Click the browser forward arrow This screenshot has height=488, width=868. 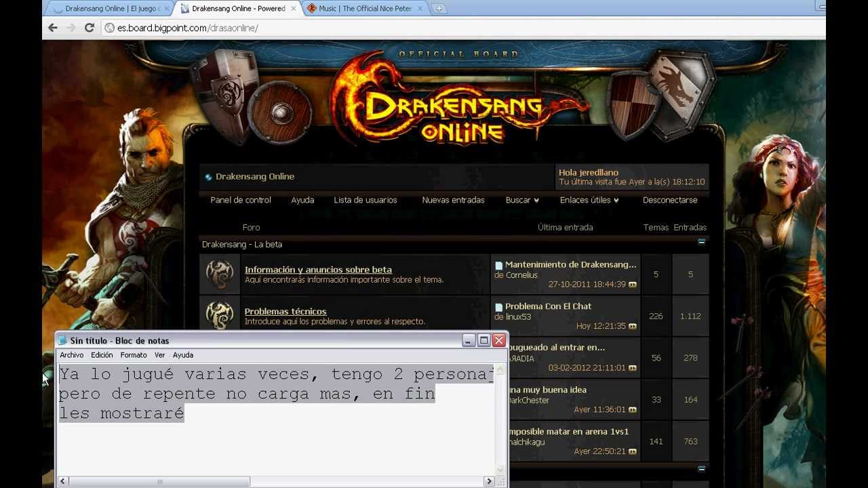[x=71, y=28]
